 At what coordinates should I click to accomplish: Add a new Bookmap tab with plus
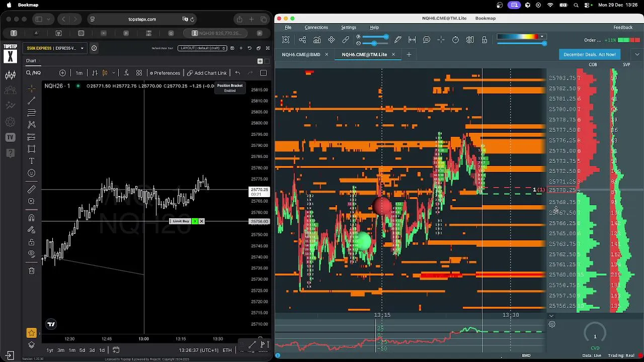click(409, 54)
